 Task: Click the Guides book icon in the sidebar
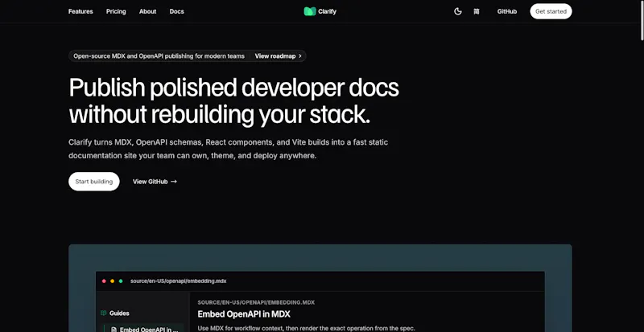[104, 314]
